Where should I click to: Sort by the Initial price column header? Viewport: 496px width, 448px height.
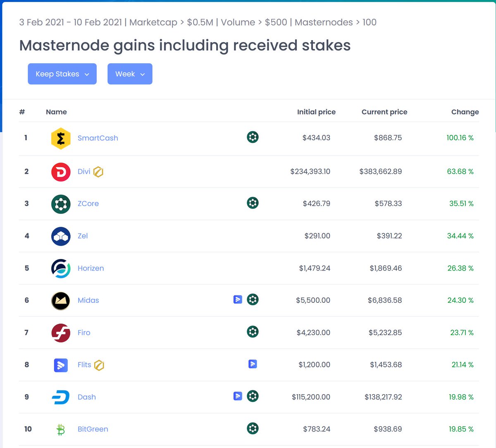click(316, 112)
